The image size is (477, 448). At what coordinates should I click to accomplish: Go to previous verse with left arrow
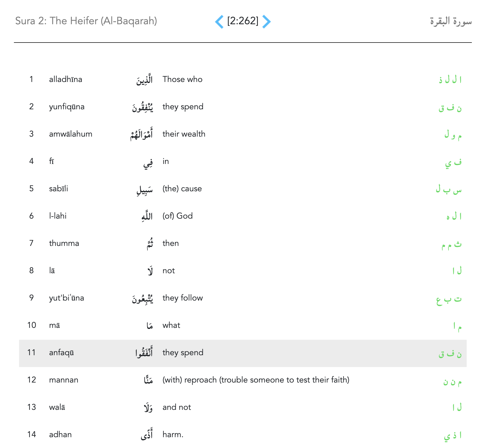pyautogui.click(x=219, y=21)
